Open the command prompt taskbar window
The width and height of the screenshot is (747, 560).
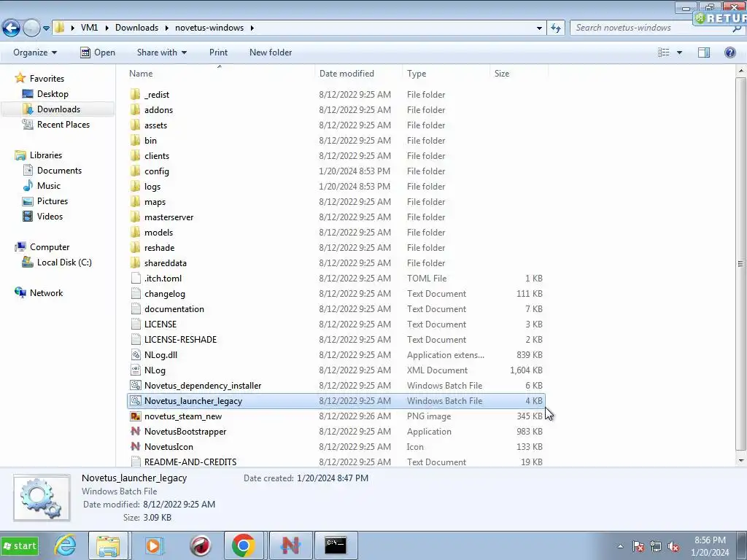pyautogui.click(x=336, y=545)
